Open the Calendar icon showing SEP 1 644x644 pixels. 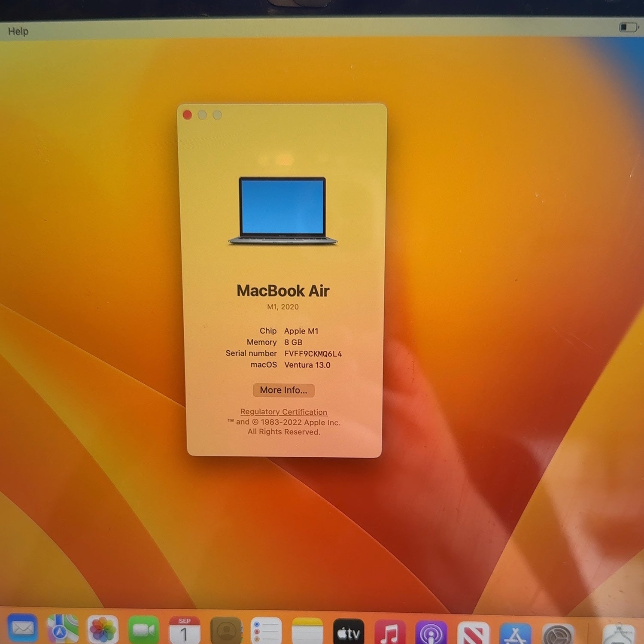(185, 630)
